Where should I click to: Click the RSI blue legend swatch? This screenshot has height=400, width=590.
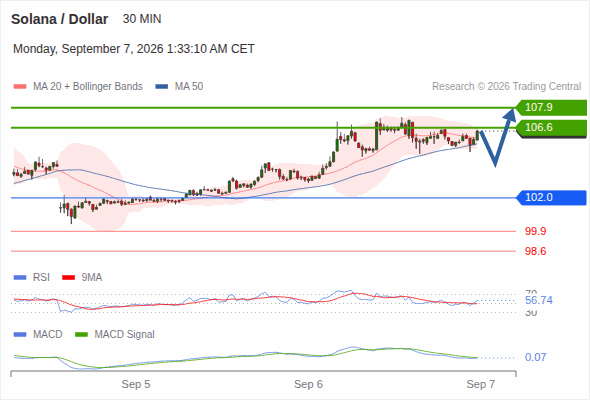20,278
